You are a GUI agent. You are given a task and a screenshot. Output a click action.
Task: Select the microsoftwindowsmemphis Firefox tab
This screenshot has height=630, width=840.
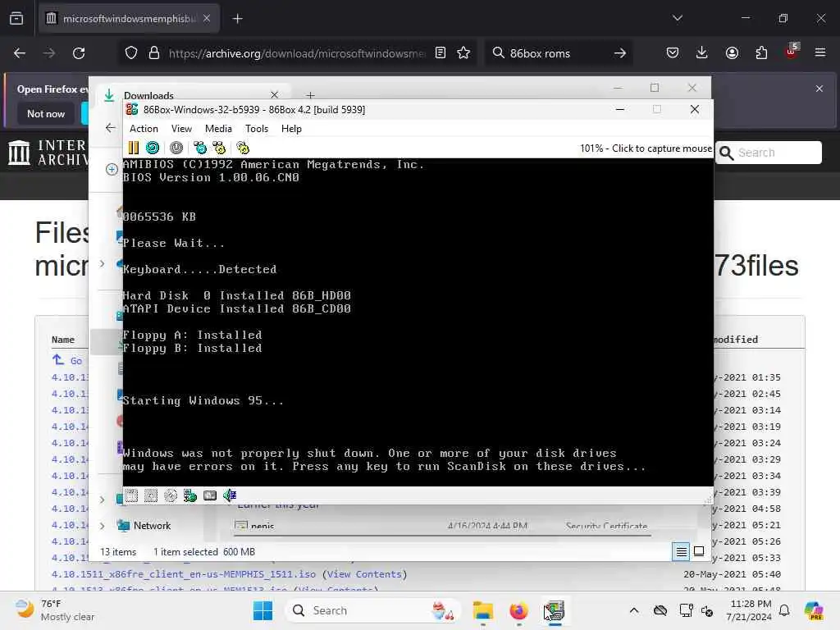(129, 19)
